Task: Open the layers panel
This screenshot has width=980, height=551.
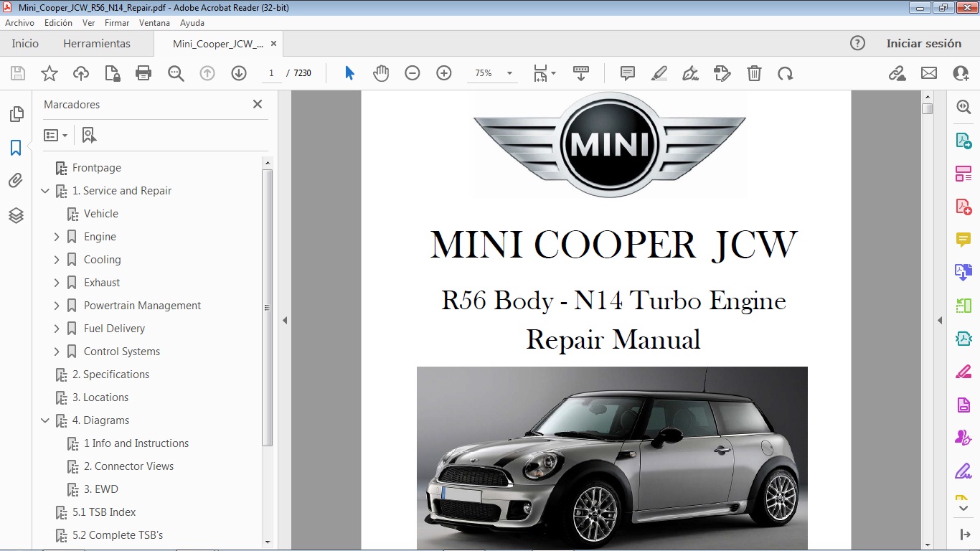Action: 16,215
